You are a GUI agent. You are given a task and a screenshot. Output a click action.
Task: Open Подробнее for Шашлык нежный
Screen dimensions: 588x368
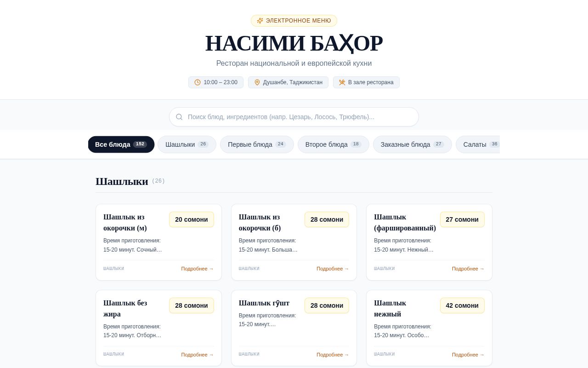[468, 355]
